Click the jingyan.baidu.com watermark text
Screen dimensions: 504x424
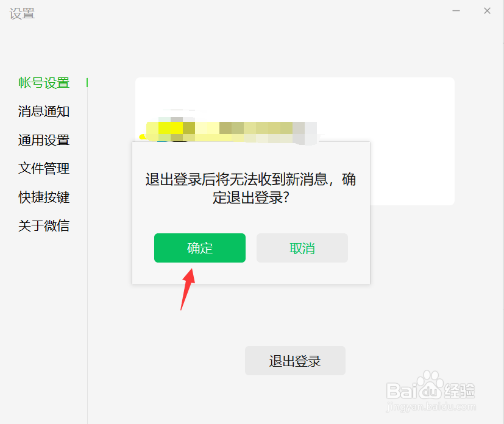431,407
